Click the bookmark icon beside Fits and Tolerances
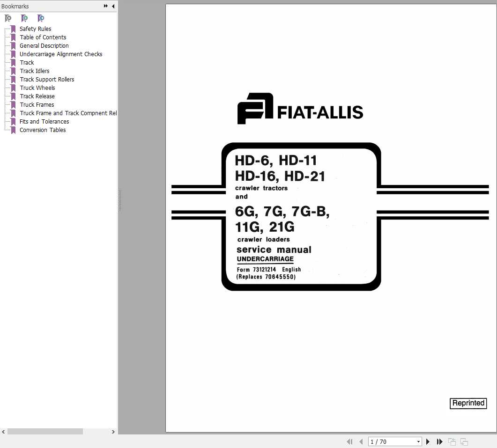 [x=13, y=122]
